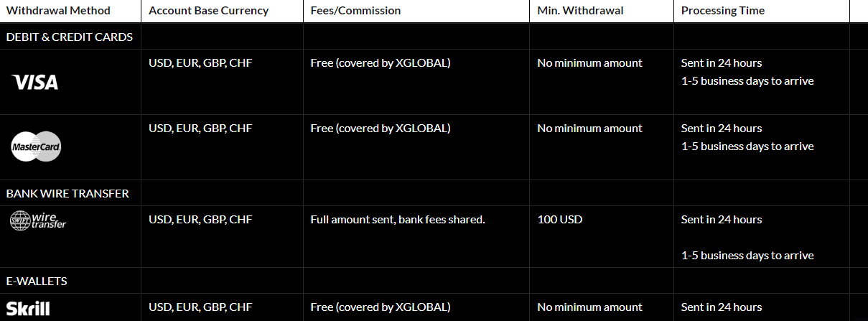Select the Processing Time column header
This screenshot has height=321, width=868.
(x=762, y=11)
